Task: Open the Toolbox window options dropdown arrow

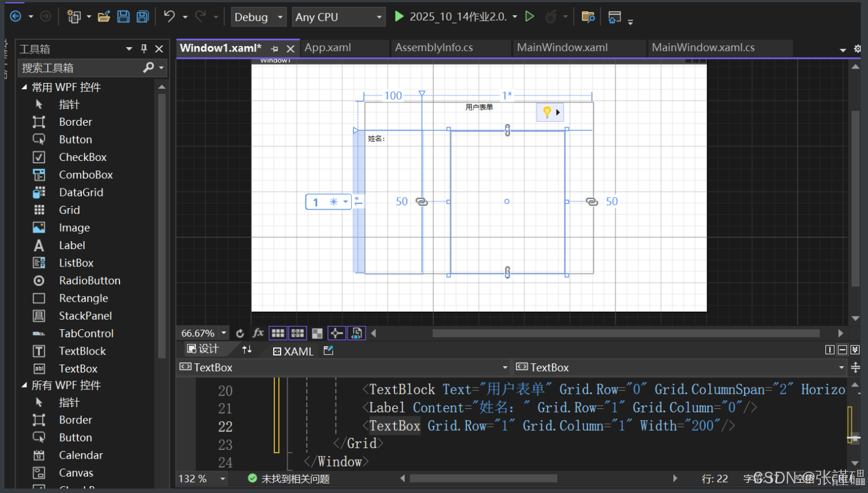Action: 129,49
